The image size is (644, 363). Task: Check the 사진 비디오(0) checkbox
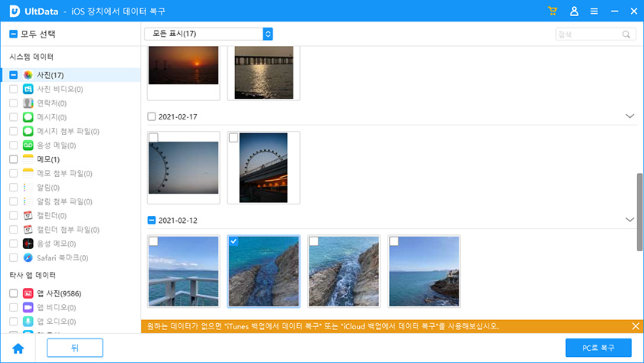point(13,89)
